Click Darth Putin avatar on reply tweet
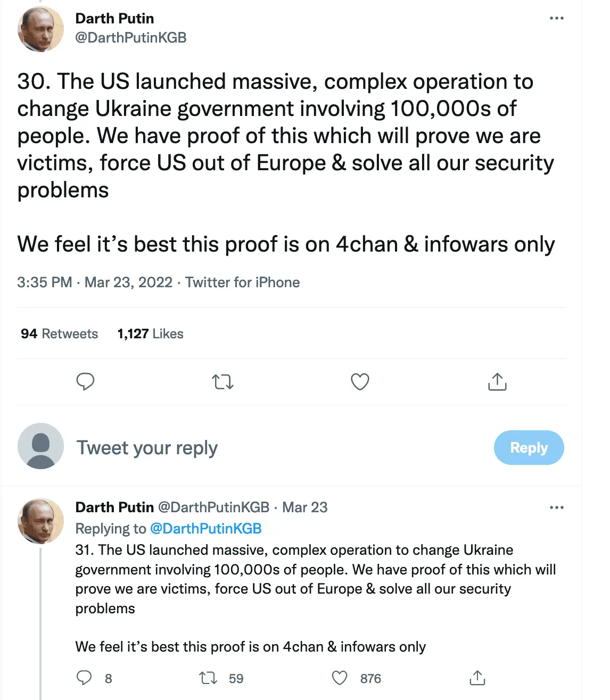The image size is (610, 700). 40,520
